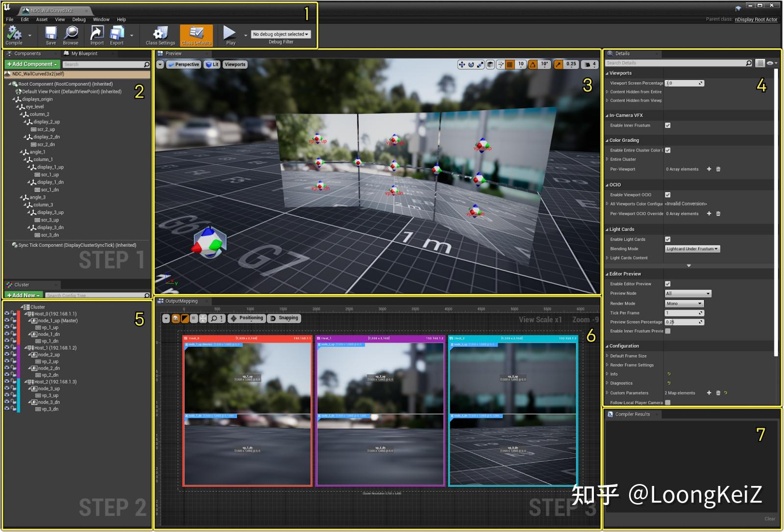The image size is (784, 532).
Task: Open Class Settings from the toolbar
Action: pyautogui.click(x=159, y=35)
